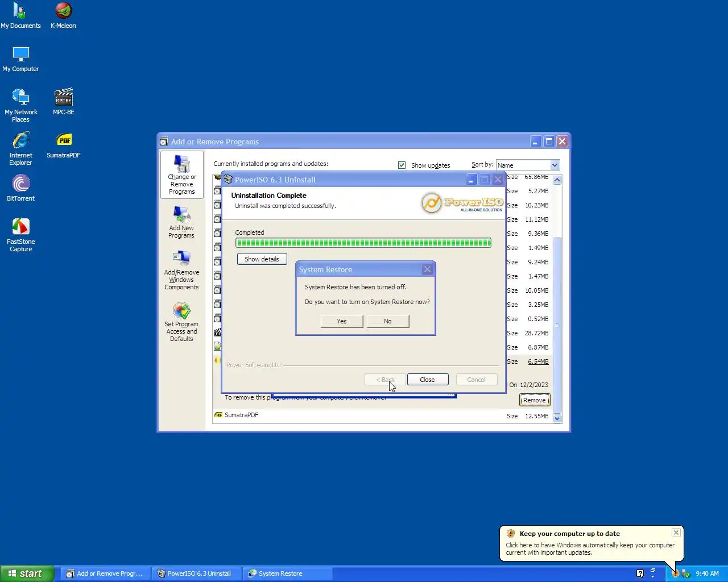728x582 pixels.
Task: Open My Documents desktop icon
Action: pos(20,15)
